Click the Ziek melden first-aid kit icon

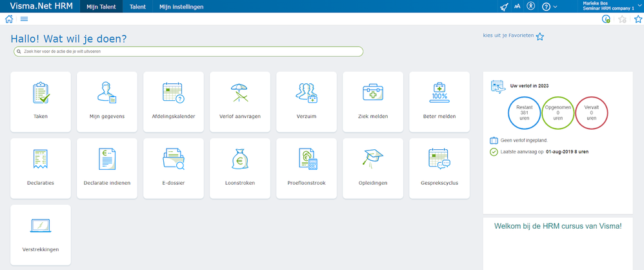(373, 93)
